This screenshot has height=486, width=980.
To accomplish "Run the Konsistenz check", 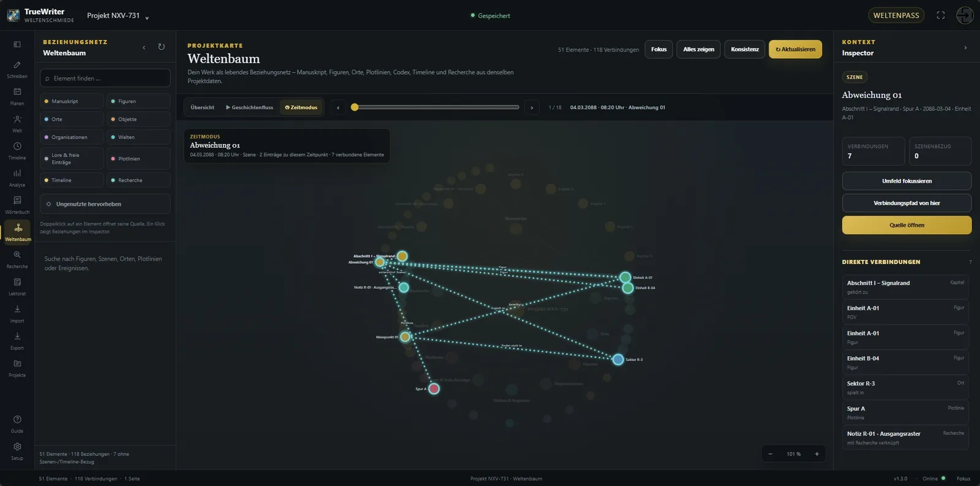I will click(745, 49).
